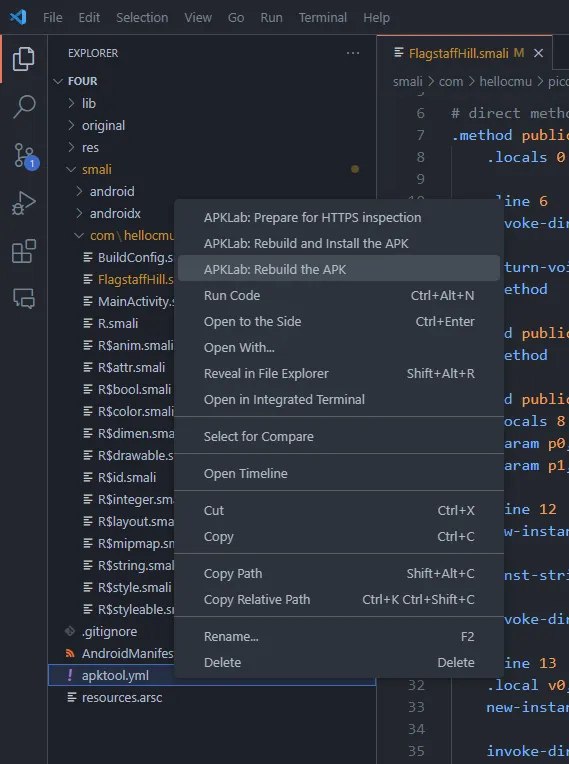The width and height of the screenshot is (569, 764).
Task: Select Copy from context menu
Action: [x=339, y=536]
